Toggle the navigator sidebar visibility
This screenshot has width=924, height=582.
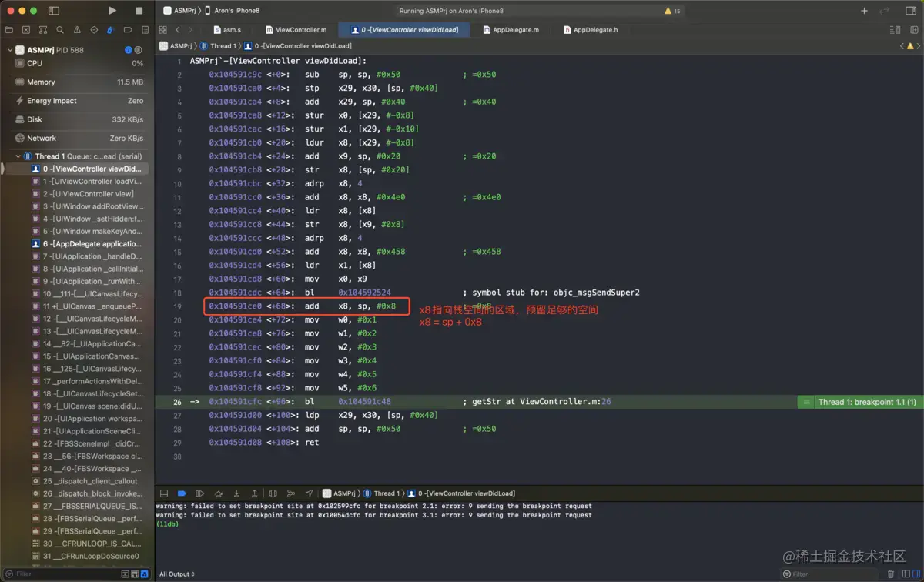click(54, 11)
